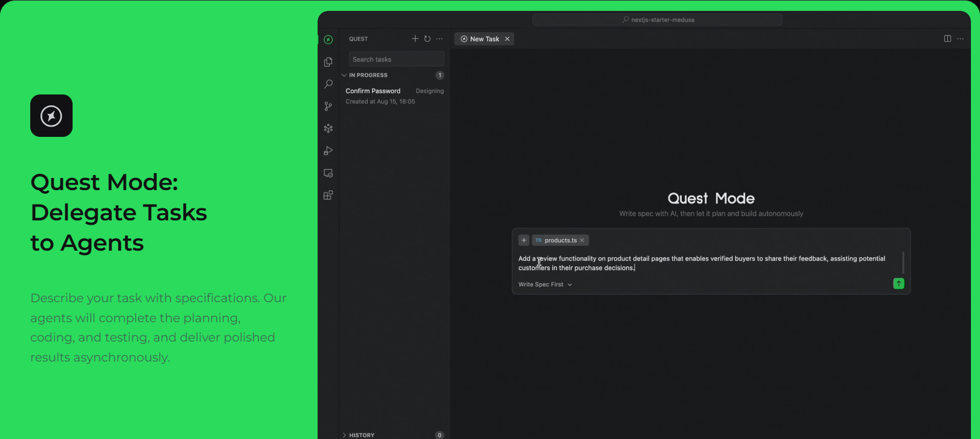Click the Quest Mode heading in editor
The width and height of the screenshot is (980, 439).
pos(711,199)
